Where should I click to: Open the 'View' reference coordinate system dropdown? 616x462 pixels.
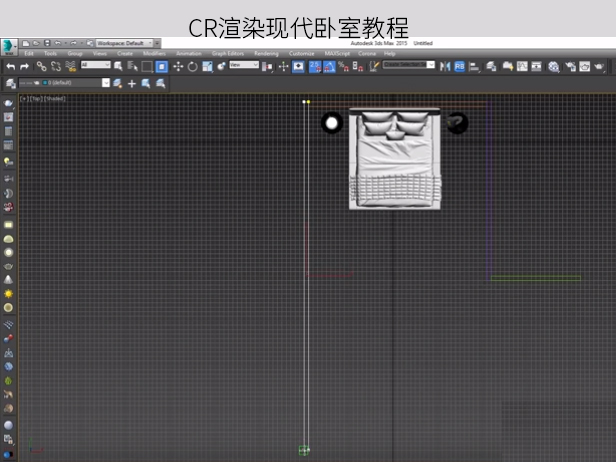[x=243, y=65]
